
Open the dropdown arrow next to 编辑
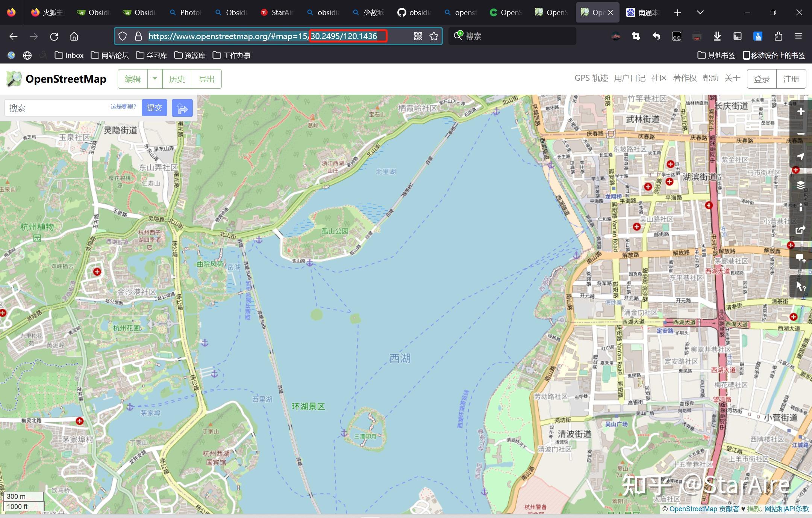[155, 79]
